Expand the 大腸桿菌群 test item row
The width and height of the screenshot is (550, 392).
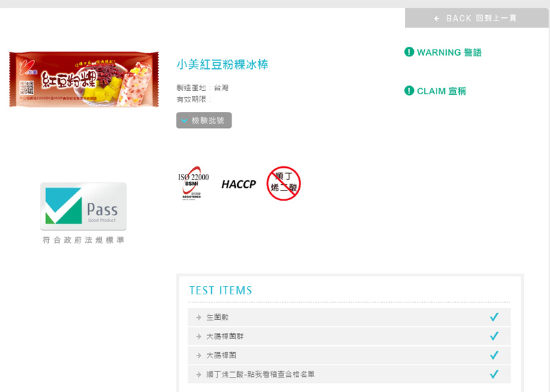(x=349, y=336)
